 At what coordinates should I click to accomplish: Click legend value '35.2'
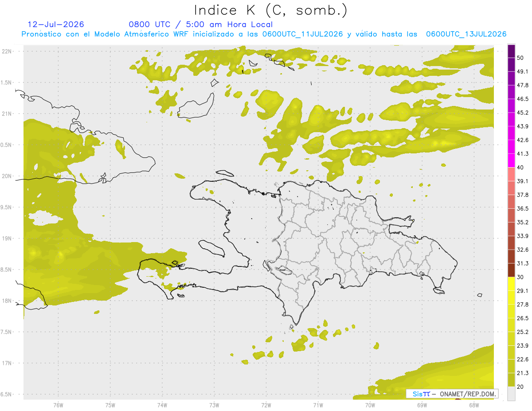523,222
